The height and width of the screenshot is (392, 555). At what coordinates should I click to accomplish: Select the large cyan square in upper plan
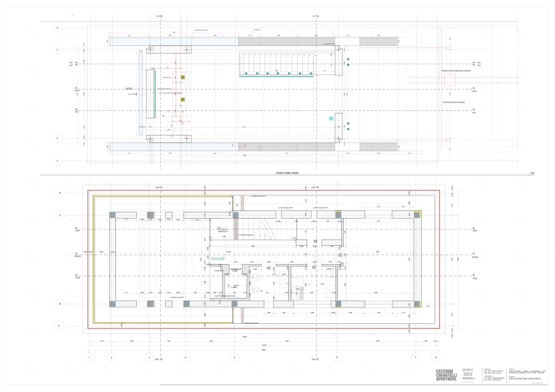click(x=330, y=118)
